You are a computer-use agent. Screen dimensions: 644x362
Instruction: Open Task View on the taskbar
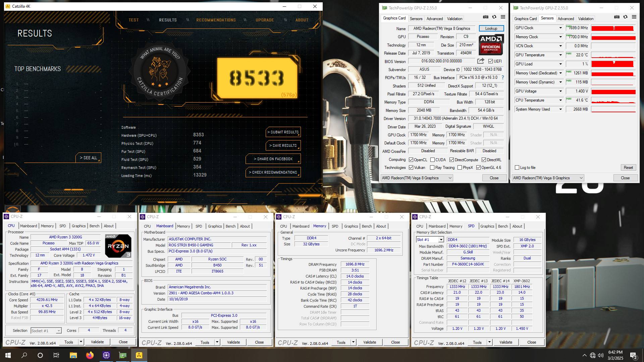pyautogui.click(x=56, y=355)
